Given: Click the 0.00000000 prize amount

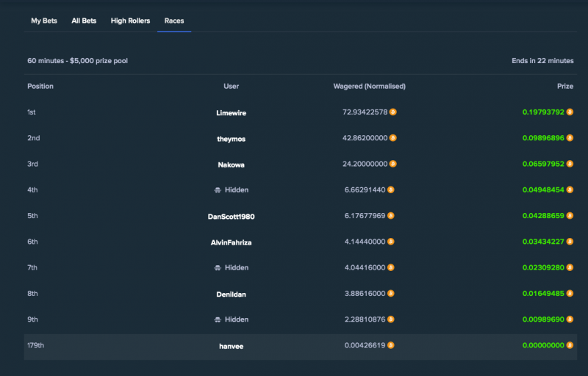Looking at the screenshot, I should pos(543,345).
